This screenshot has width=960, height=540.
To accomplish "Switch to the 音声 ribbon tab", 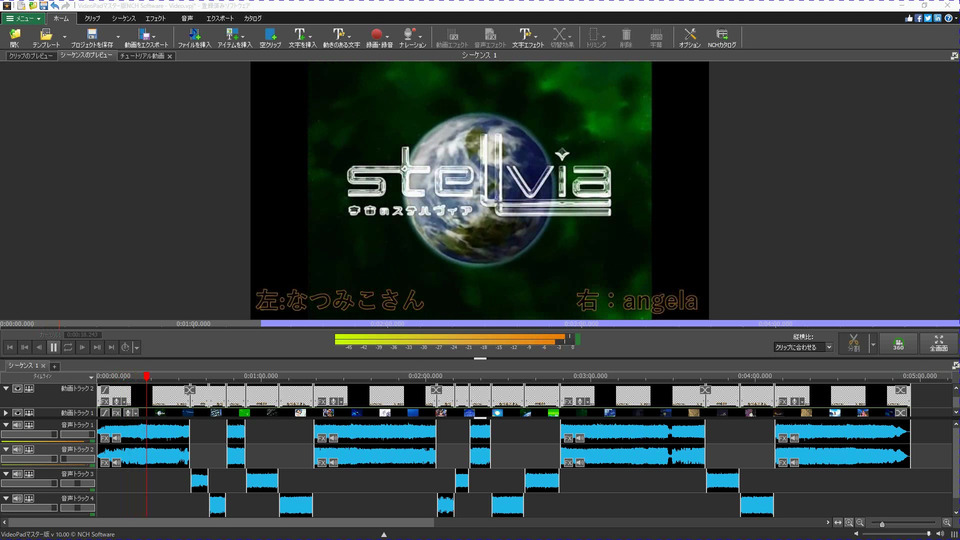I will coord(187,18).
